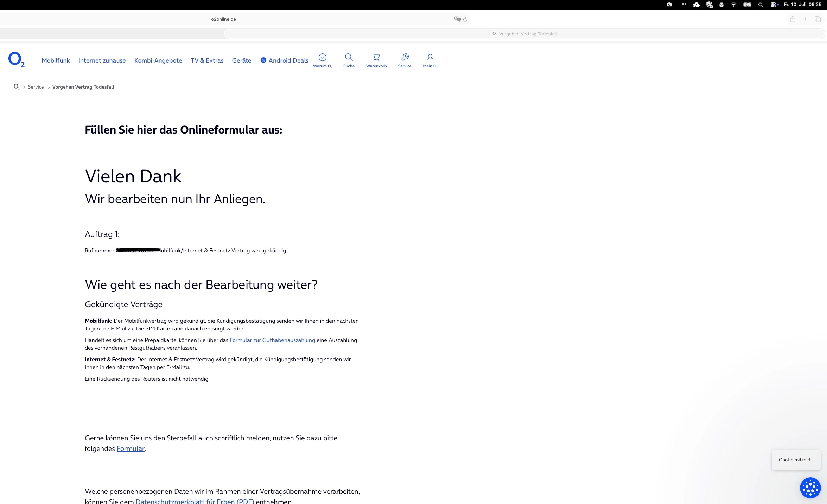Reload the page with the refresh icon
Viewport: 827px width, 504px height.
(x=465, y=19)
